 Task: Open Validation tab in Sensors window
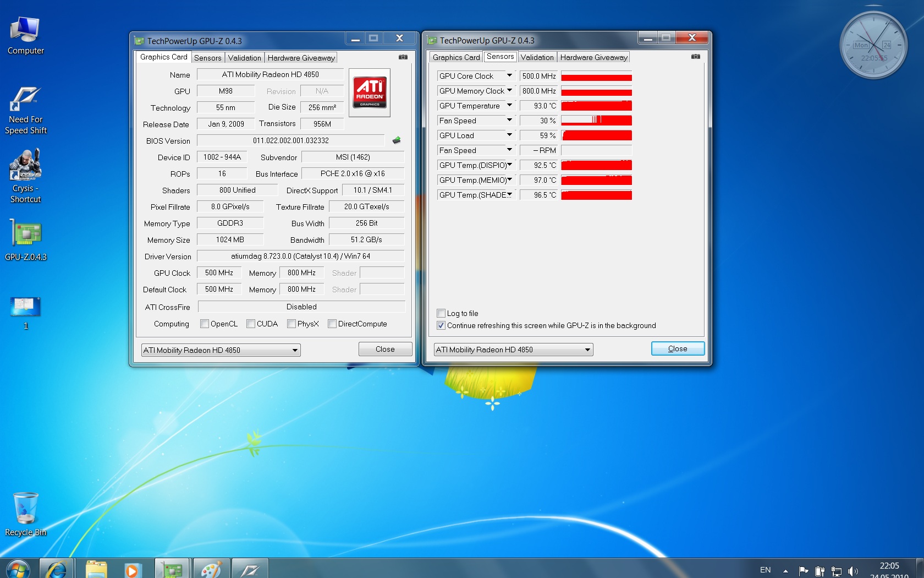coord(537,57)
